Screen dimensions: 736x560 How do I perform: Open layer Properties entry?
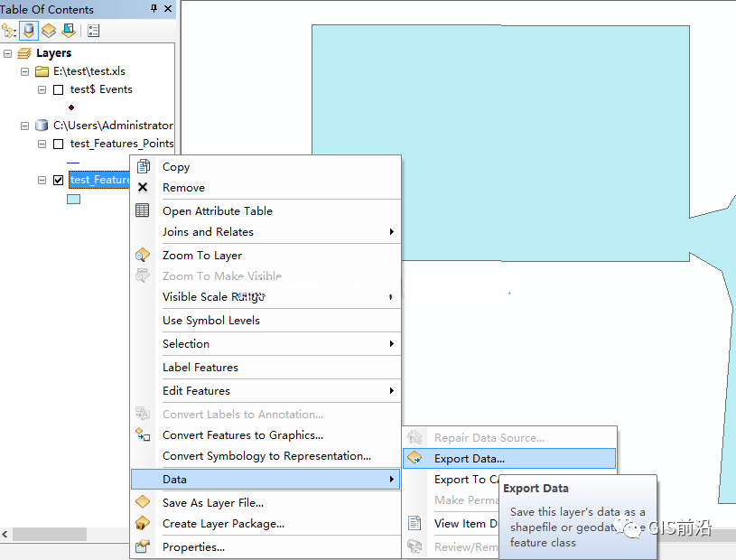[x=266, y=546]
